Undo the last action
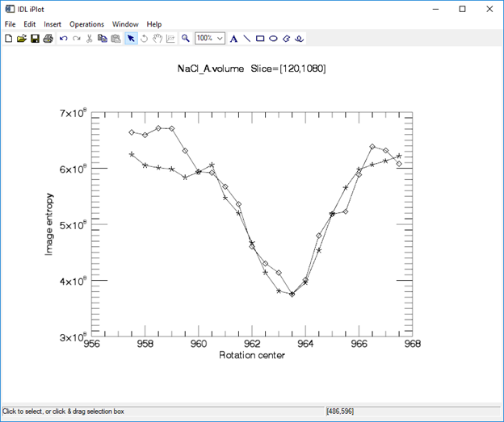 tap(63, 39)
